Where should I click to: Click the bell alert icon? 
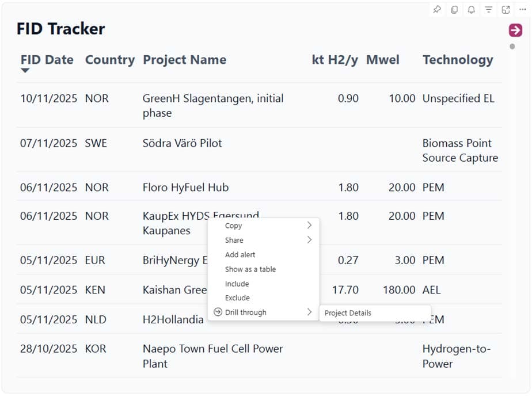click(471, 10)
